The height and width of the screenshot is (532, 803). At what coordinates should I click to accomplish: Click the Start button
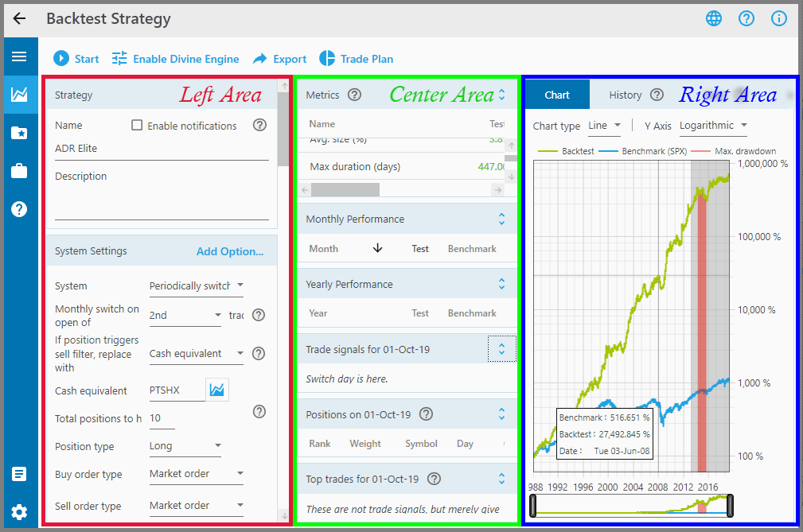76,59
